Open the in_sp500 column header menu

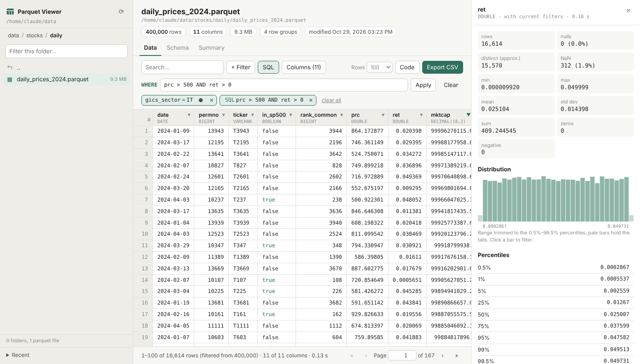click(291, 115)
